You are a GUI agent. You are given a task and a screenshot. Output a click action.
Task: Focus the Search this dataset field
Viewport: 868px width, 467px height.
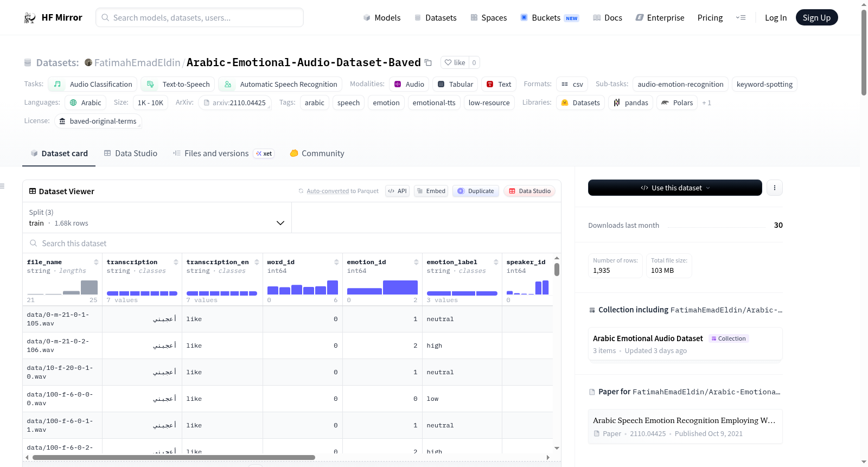292,243
